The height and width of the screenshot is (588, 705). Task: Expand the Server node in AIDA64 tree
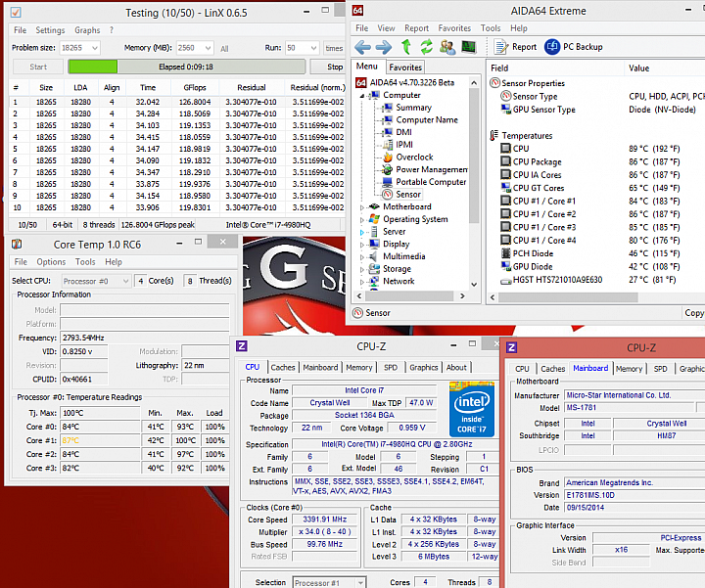[x=362, y=232]
